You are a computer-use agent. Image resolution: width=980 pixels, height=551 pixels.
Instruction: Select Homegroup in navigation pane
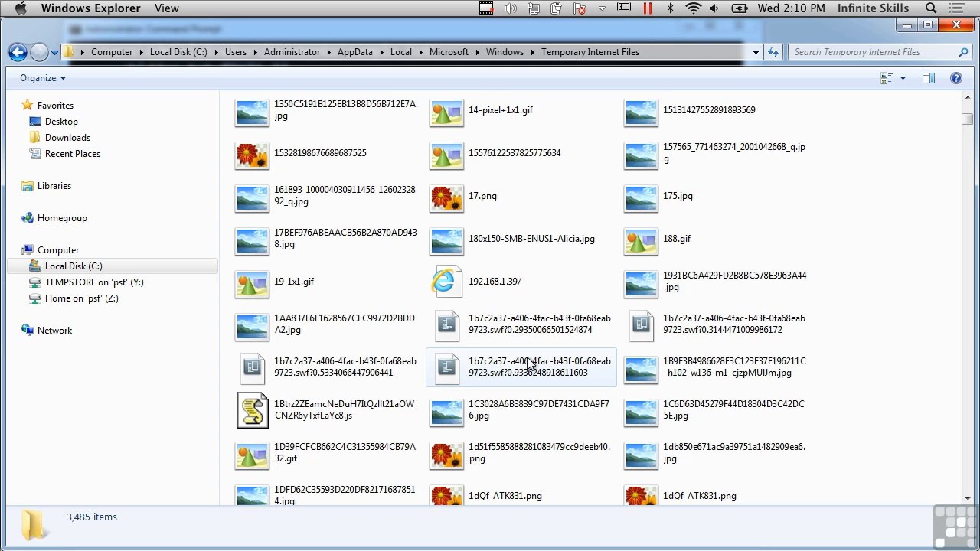[x=62, y=218]
